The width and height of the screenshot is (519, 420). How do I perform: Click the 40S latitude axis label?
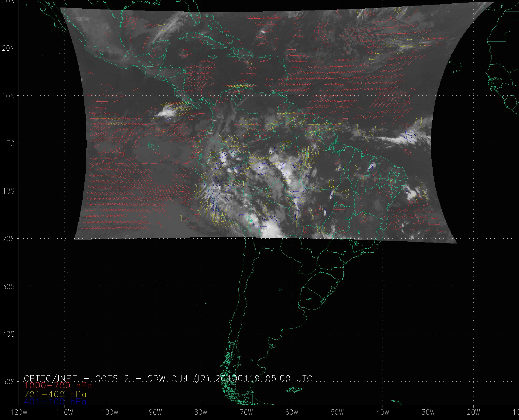tap(8, 334)
